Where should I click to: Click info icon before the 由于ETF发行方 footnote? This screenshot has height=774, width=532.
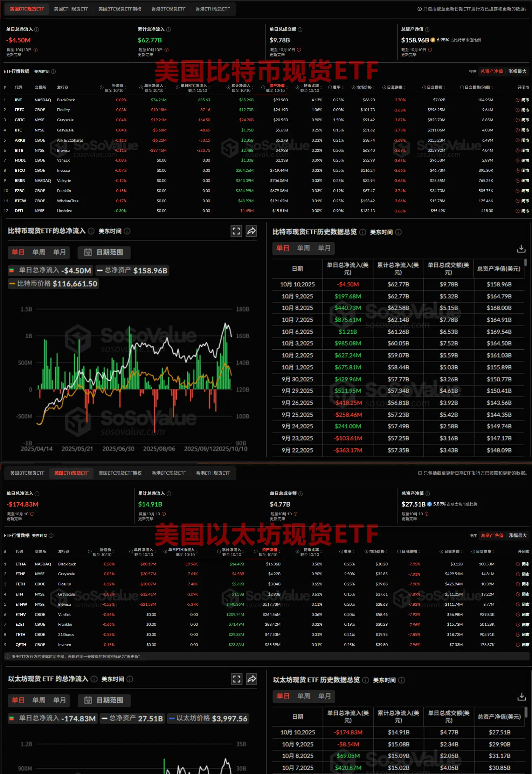click(x=8, y=657)
